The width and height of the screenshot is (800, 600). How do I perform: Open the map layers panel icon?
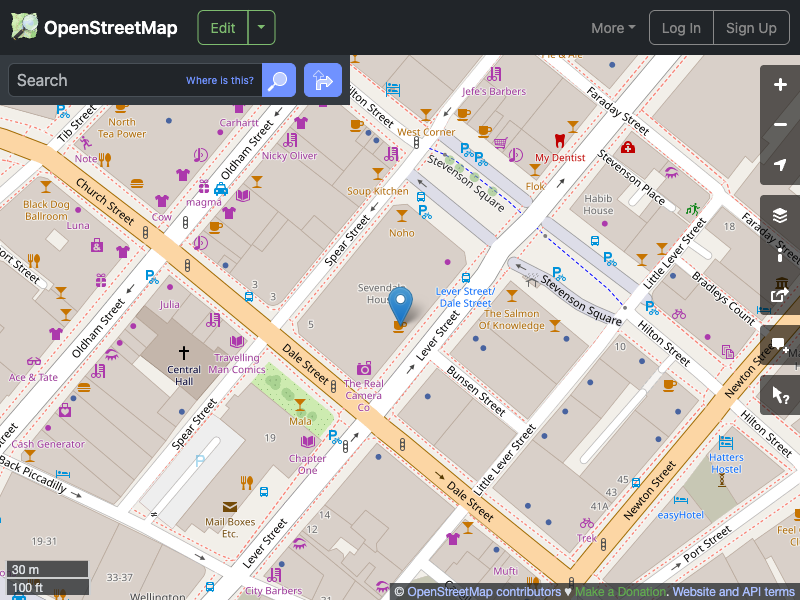(780, 214)
